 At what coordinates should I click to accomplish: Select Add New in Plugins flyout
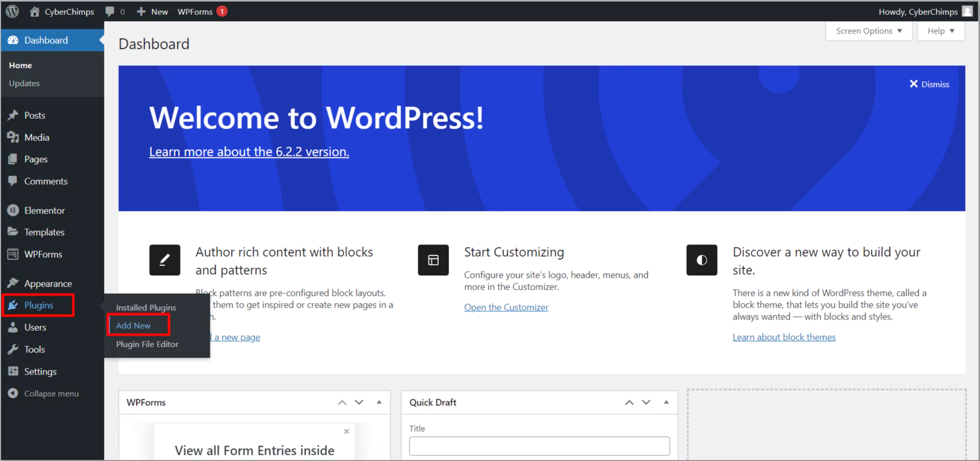click(133, 326)
